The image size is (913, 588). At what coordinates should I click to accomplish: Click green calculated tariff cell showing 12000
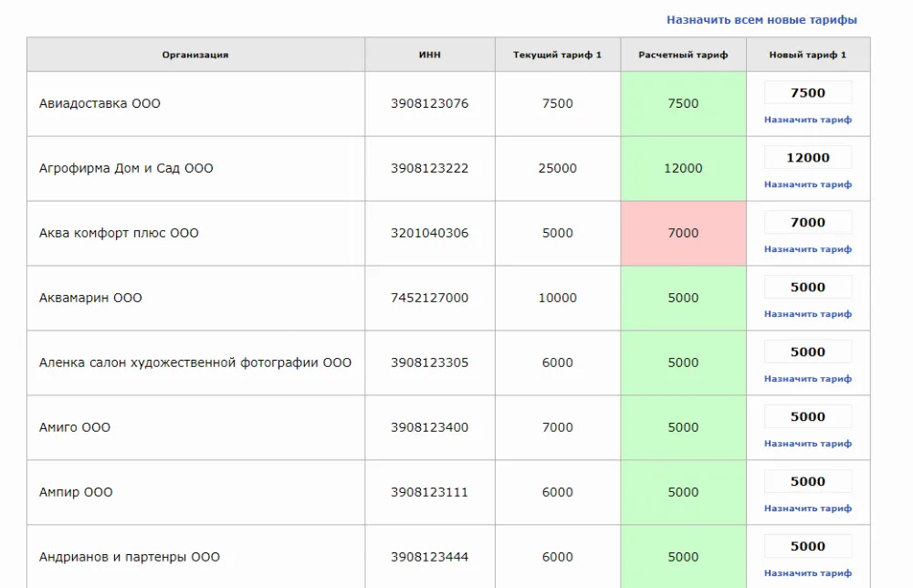pyautogui.click(x=683, y=169)
